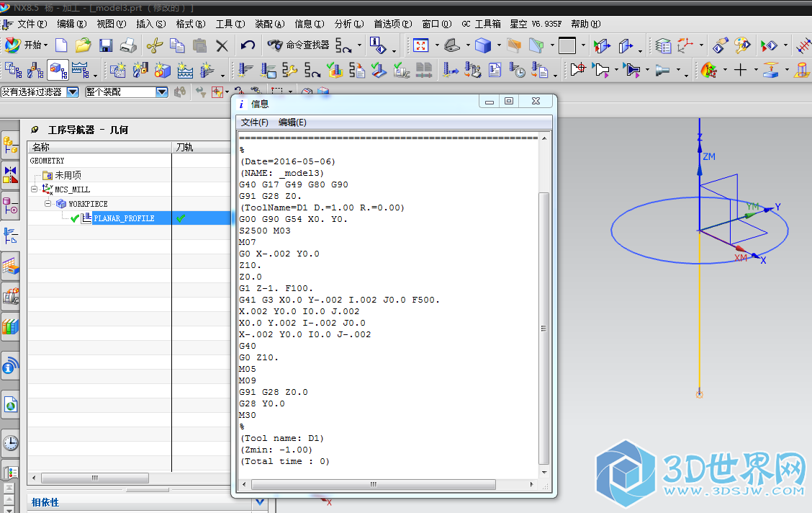Image resolution: width=812 pixels, height=513 pixels.
Task: Open the Entire Assembly scope dropdown
Action: click(x=162, y=92)
